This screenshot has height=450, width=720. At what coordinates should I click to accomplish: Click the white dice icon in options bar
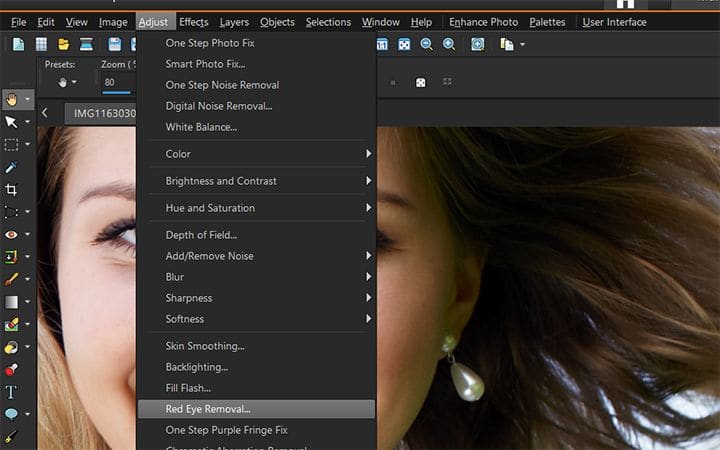(x=420, y=83)
